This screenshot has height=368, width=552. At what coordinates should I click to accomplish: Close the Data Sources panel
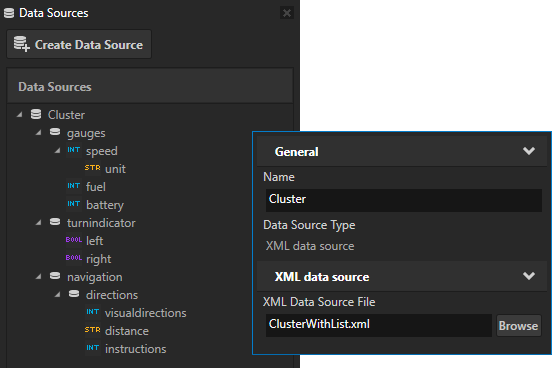[x=287, y=13]
